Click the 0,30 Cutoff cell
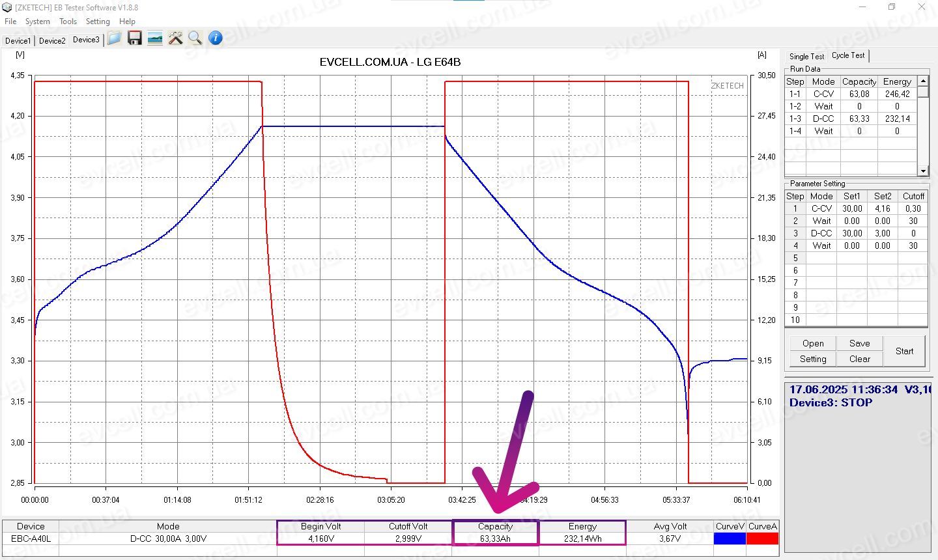This screenshot has width=938, height=560. [913, 208]
